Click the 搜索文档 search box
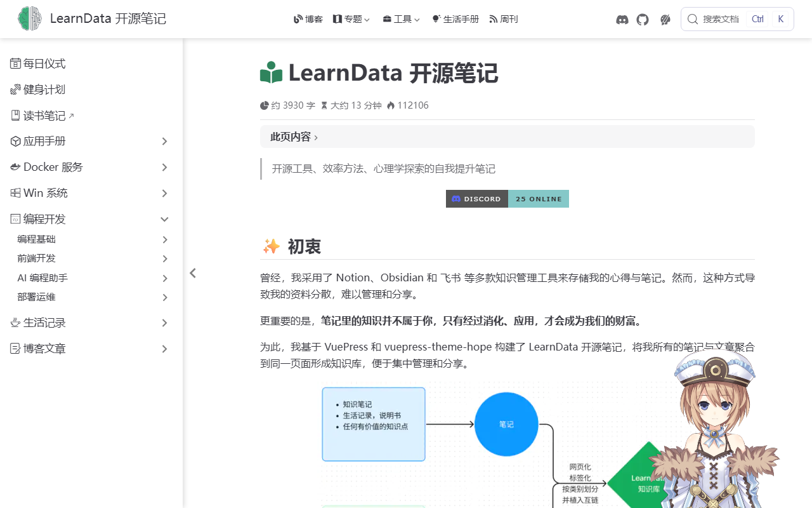Screen dimensions: 812x508 point(737,19)
